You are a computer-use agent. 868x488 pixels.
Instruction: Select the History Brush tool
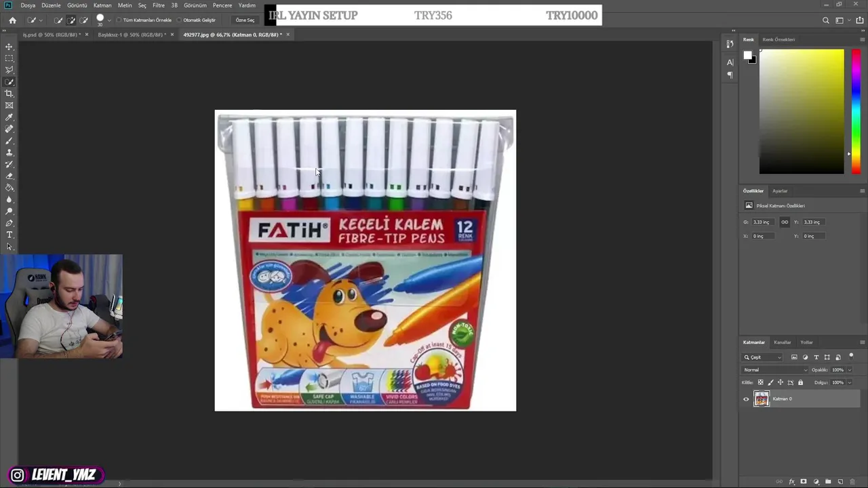tap(9, 164)
